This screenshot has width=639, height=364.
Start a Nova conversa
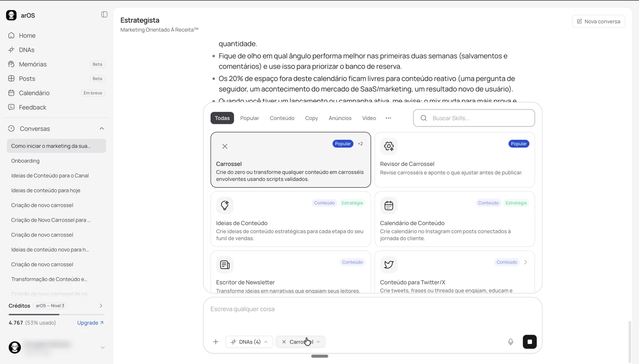click(598, 21)
